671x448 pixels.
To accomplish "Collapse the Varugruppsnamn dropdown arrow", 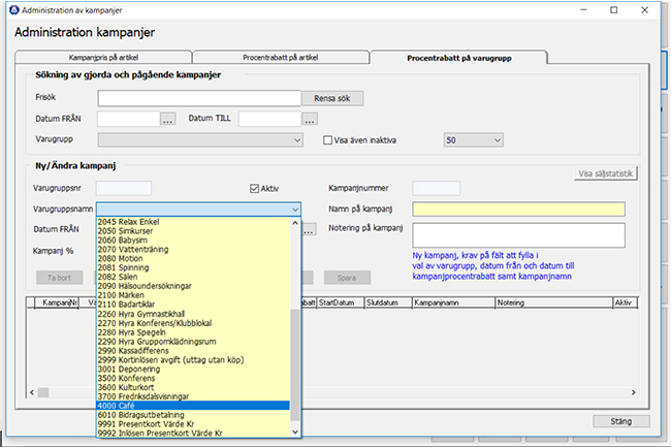I will click(295, 209).
